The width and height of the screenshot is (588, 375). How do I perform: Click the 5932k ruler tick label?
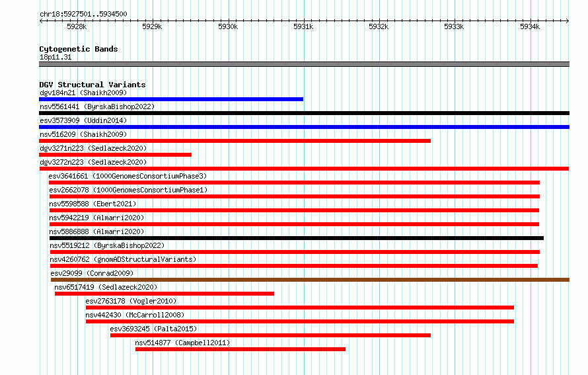click(379, 26)
